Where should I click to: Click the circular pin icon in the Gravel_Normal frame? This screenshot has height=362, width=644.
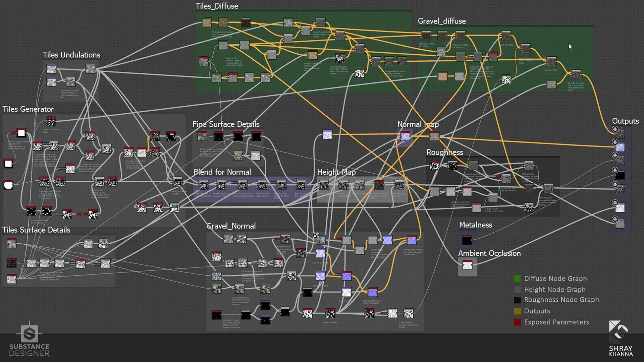pyautogui.click(x=316, y=235)
